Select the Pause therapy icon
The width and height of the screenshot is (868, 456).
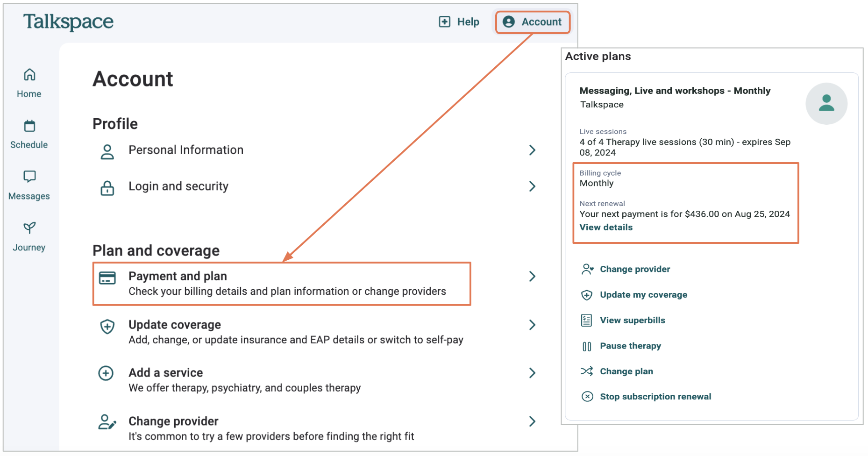pyautogui.click(x=587, y=346)
